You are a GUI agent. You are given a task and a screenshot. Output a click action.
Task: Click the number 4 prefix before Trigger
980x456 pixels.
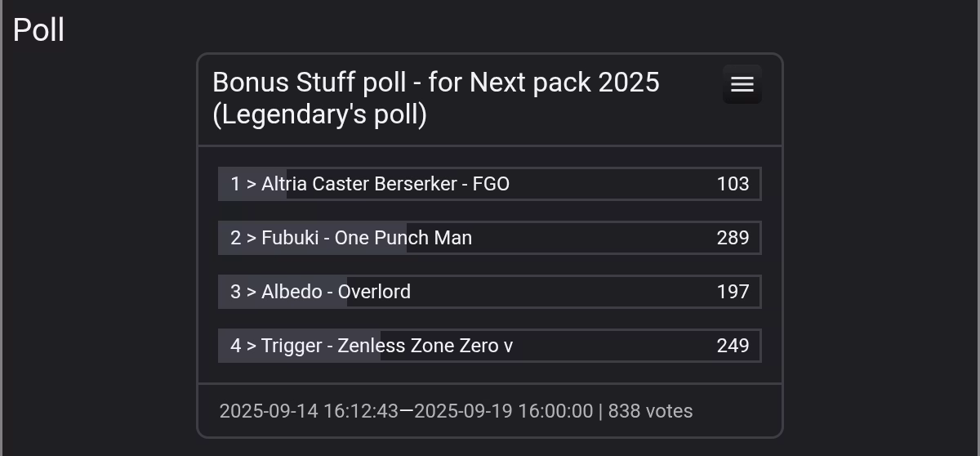(x=235, y=346)
